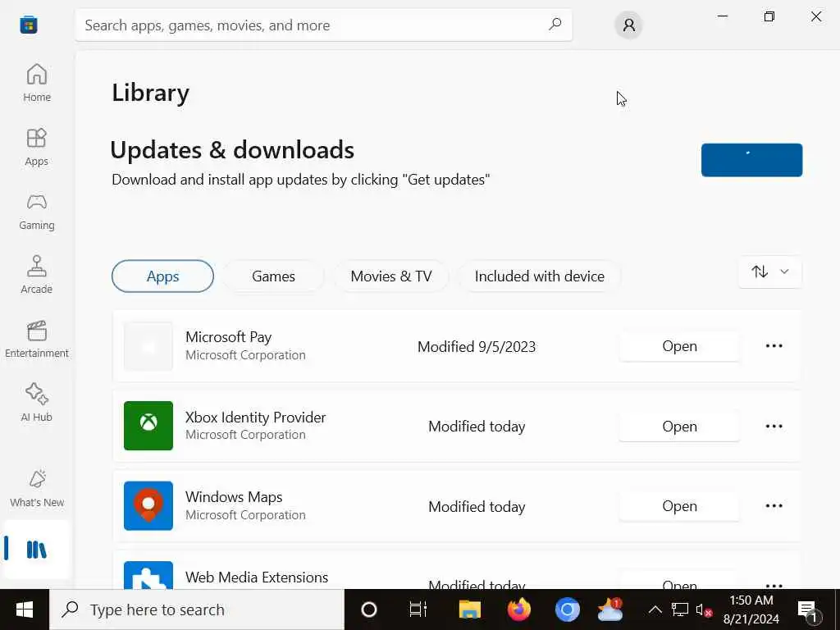Screen dimensions: 840x630
Task: Click the blue Get updates button
Action: (751, 160)
